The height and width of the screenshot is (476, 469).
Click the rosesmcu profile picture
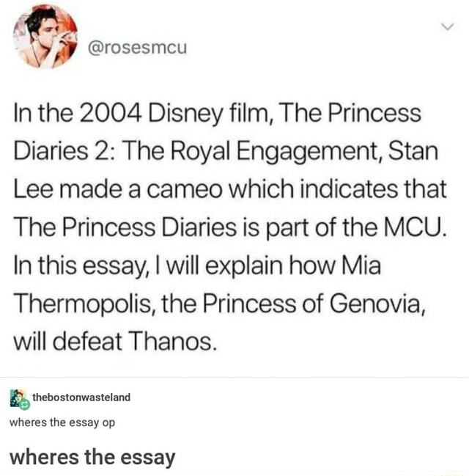[46, 37]
